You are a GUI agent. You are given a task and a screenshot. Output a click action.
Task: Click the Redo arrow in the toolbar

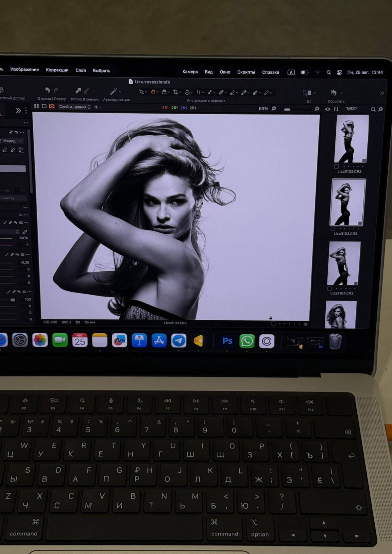click(56, 90)
